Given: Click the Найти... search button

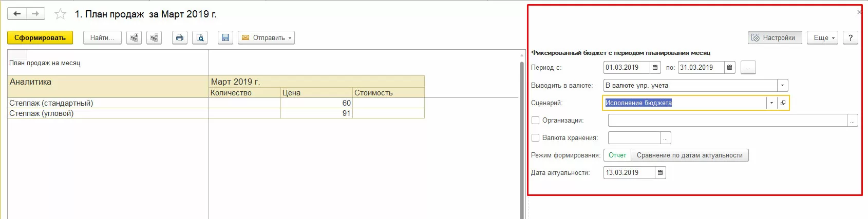Looking at the screenshot, I should click(x=102, y=37).
